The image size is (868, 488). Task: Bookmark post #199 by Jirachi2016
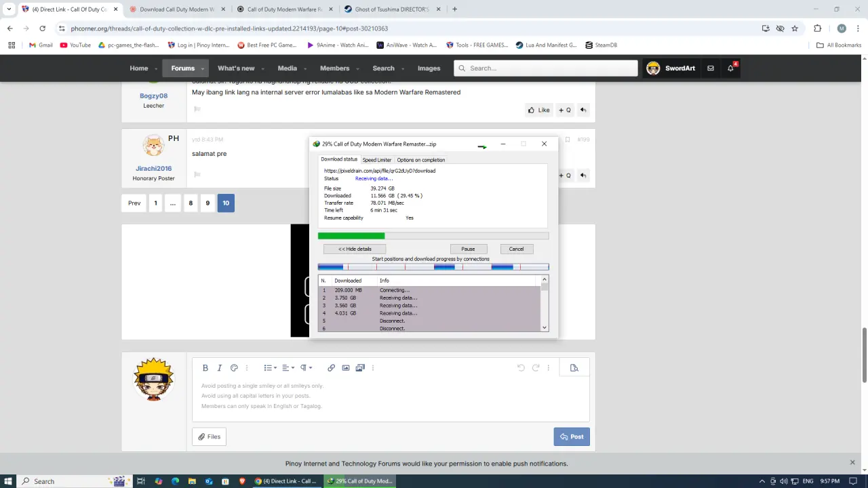coord(568,140)
